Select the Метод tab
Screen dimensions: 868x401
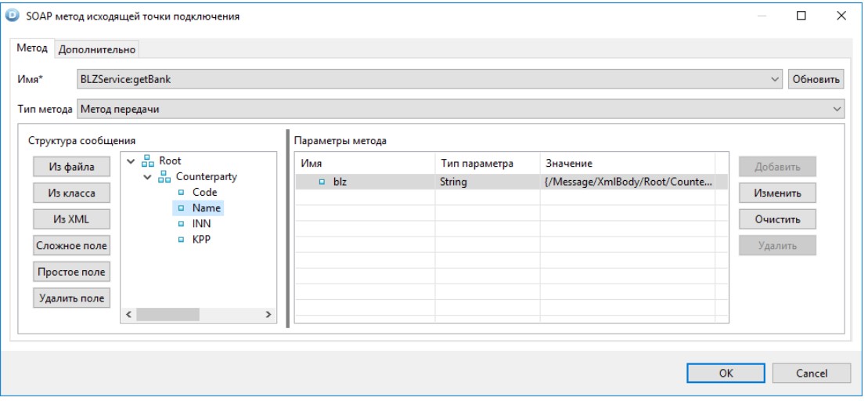point(32,49)
